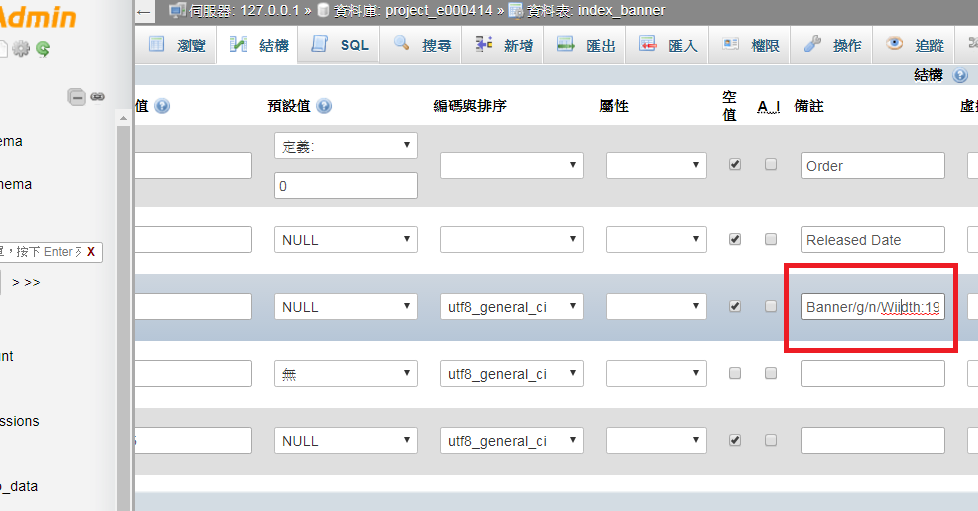
Task: Toggle A_I checkbox in row with 無 default
Action: tap(771, 373)
